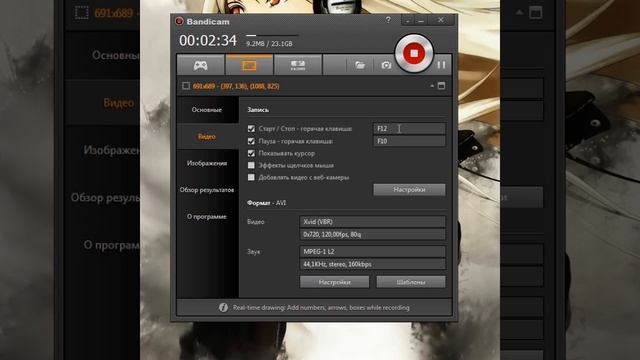Close the Bandicam window
The height and width of the screenshot is (360, 640).
[441, 20]
